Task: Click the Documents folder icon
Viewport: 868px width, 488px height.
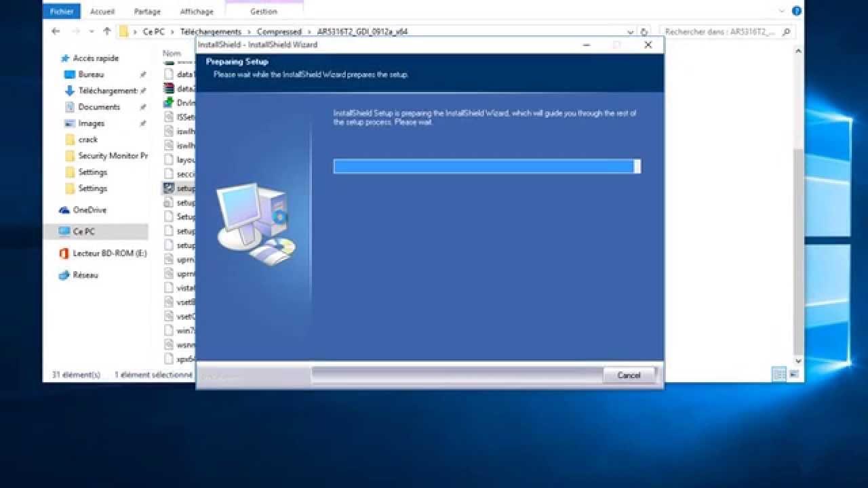Action: 69,107
